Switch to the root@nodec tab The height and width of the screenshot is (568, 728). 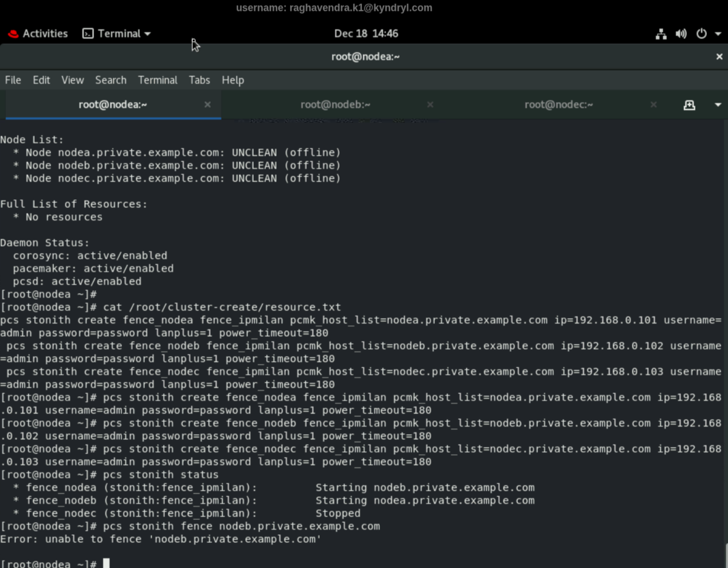pos(558,105)
